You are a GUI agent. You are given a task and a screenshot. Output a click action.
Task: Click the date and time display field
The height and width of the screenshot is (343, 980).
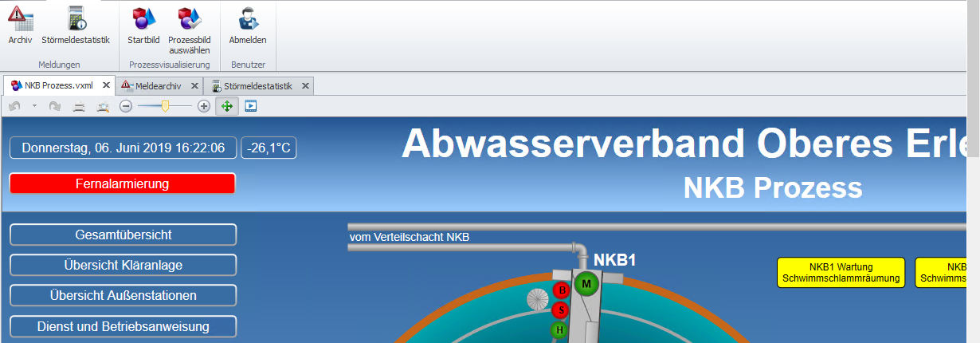coord(123,148)
